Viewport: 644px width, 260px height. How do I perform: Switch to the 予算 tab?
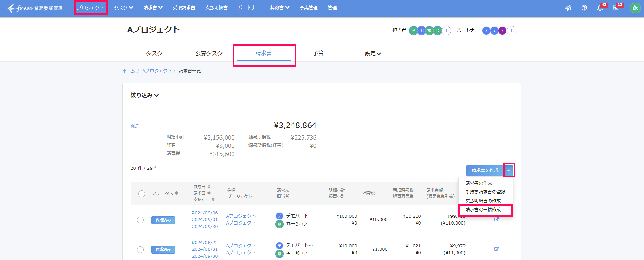coord(318,53)
